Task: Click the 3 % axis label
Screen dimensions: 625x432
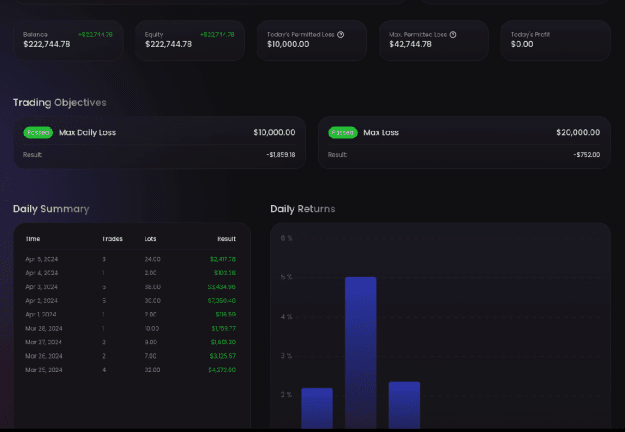Action: click(x=287, y=356)
